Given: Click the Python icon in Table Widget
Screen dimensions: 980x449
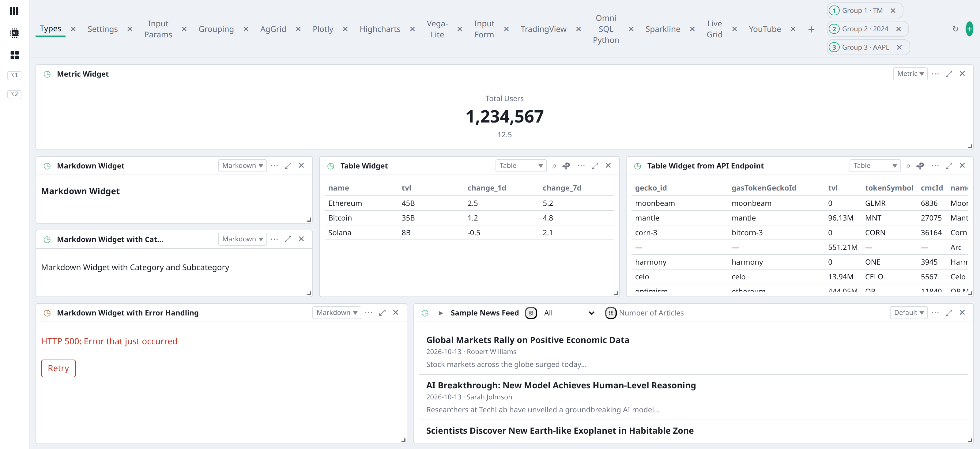Looking at the screenshot, I should (x=566, y=166).
